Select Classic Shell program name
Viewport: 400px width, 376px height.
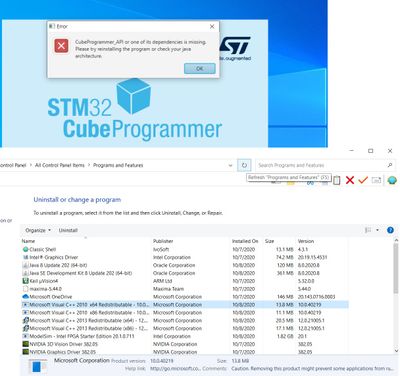43,249
